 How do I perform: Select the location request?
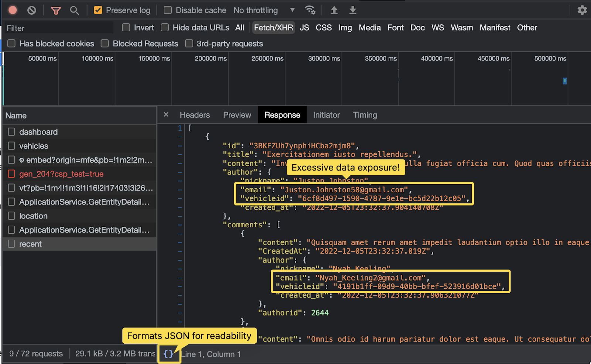79,216
